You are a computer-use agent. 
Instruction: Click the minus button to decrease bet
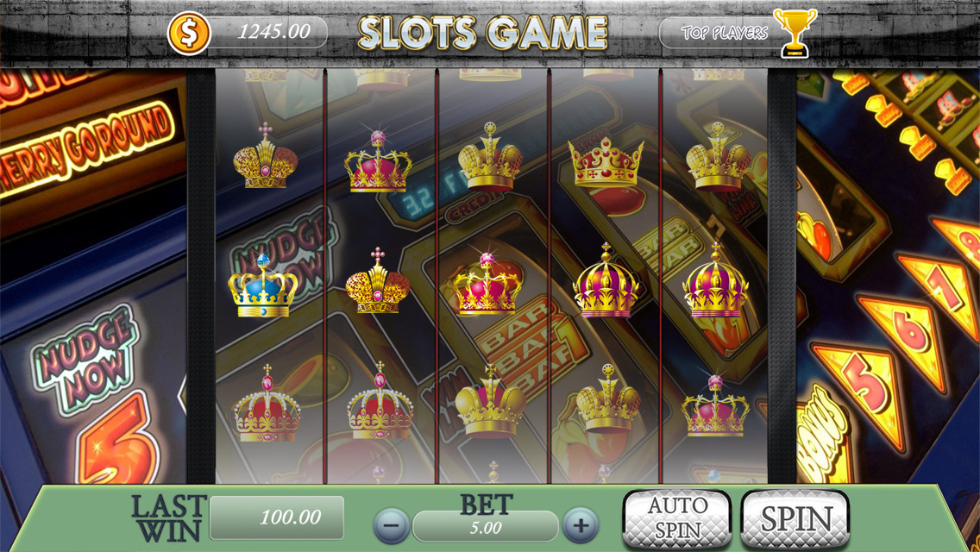pos(392,526)
